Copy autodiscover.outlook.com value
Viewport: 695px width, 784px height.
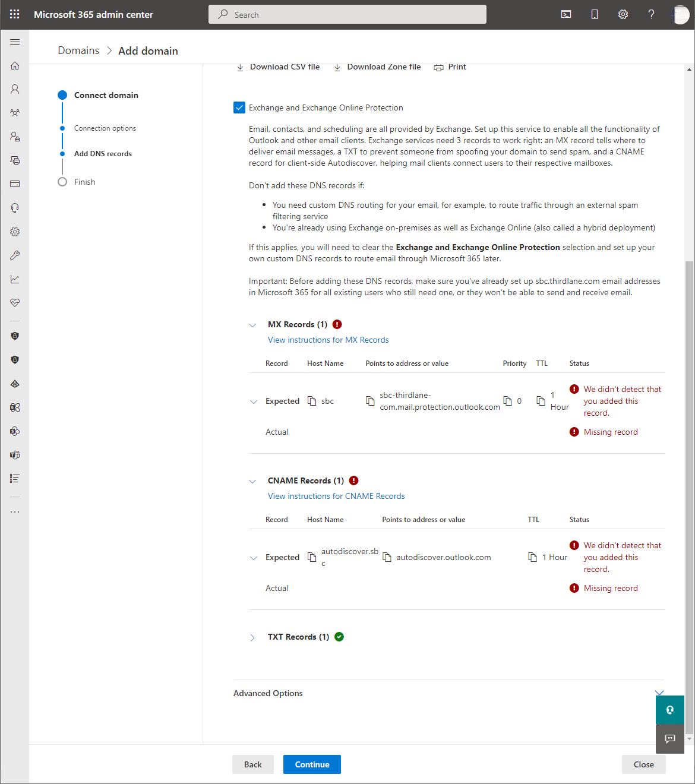click(387, 557)
